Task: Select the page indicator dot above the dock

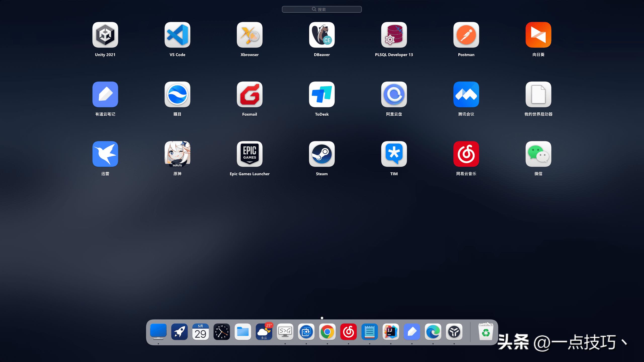Action: pyautogui.click(x=322, y=318)
